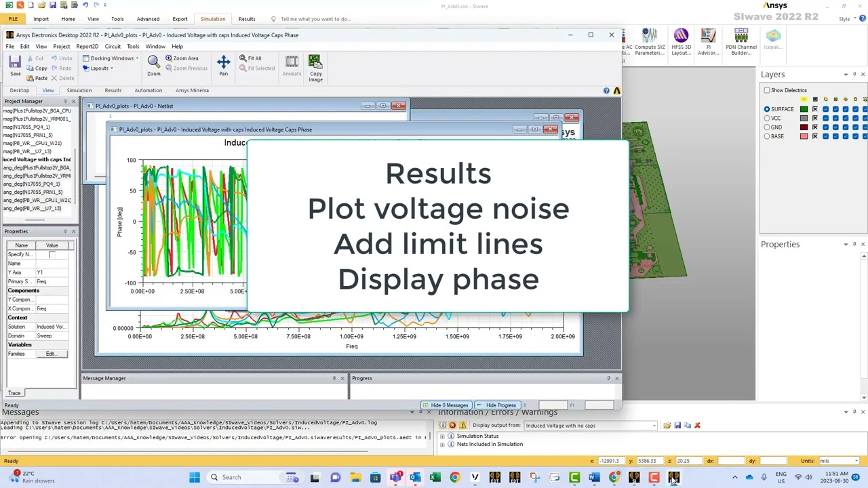This screenshot has width=868, height=488.
Task: Click the yellow warning icon near Help
Action: coord(617,90)
